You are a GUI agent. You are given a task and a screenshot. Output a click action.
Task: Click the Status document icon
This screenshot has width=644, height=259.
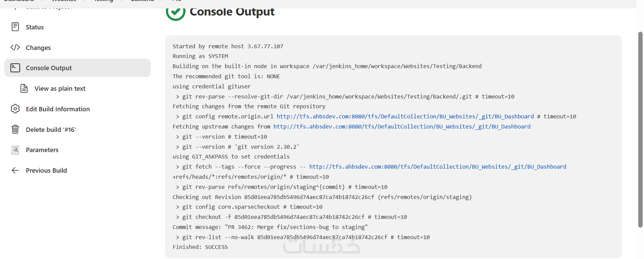[15, 27]
